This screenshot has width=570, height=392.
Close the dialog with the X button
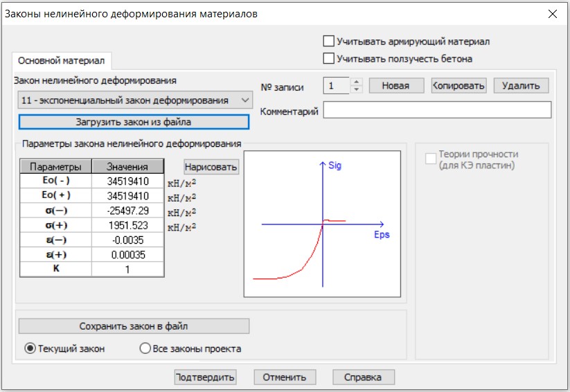tap(552, 14)
